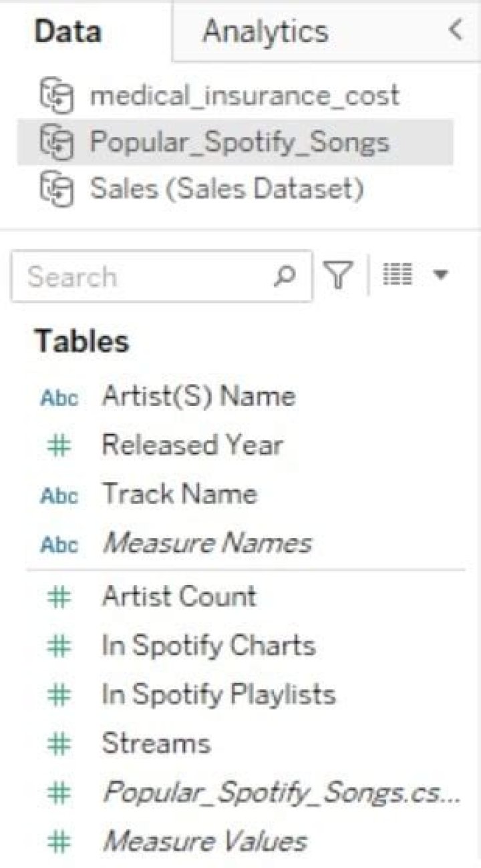
Task: Click the medical_insurance_cost data source icon
Action: pyautogui.click(x=56, y=95)
